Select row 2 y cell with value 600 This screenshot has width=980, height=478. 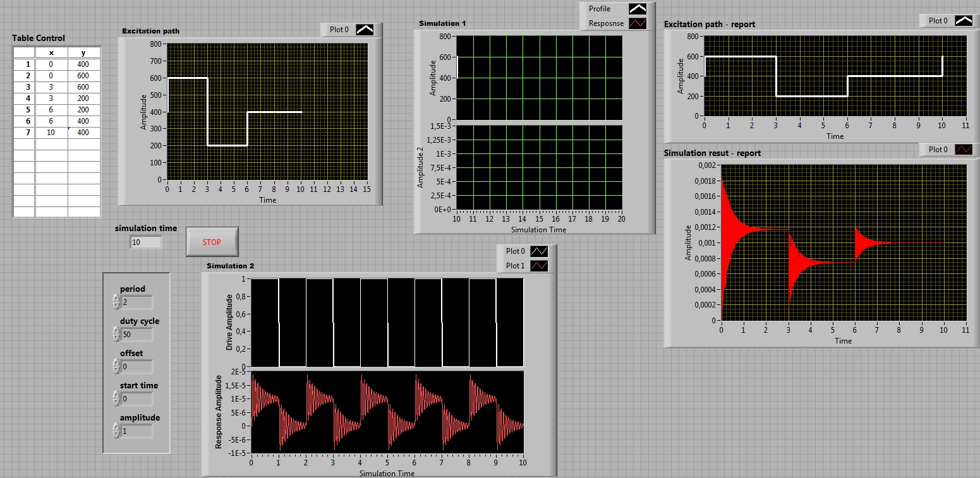click(x=84, y=76)
